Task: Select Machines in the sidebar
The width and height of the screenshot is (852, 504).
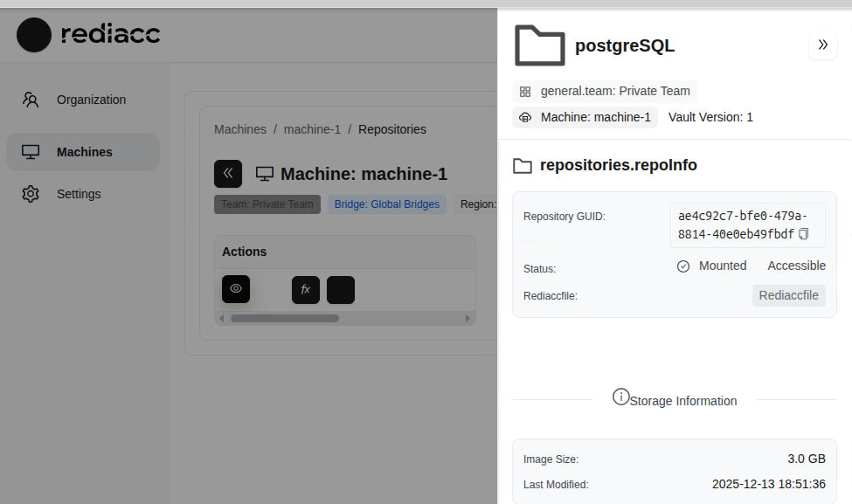Action: click(x=83, y=152)
